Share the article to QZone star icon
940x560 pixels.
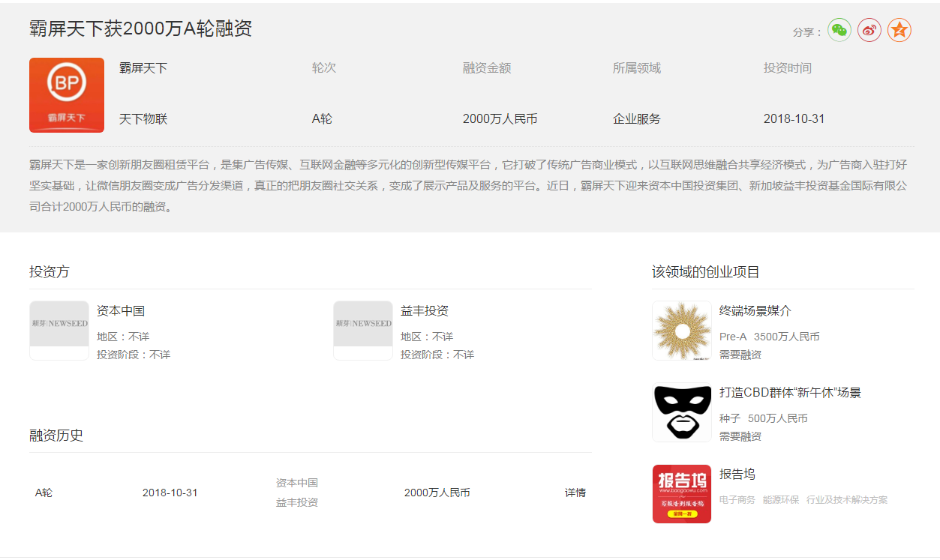point(899,30)
